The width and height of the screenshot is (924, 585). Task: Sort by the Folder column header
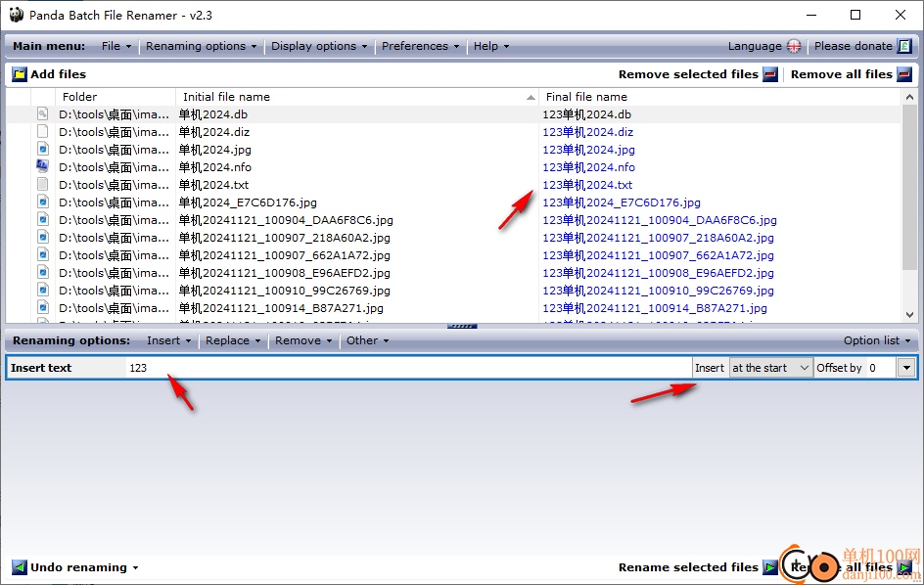115,97
